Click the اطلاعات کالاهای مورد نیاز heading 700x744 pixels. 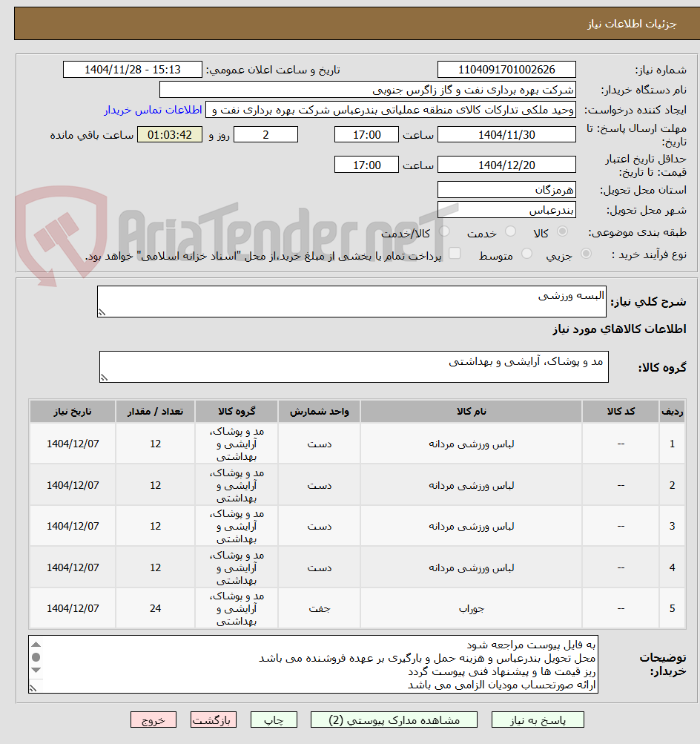pyautogui.click(x=619, y=329)
